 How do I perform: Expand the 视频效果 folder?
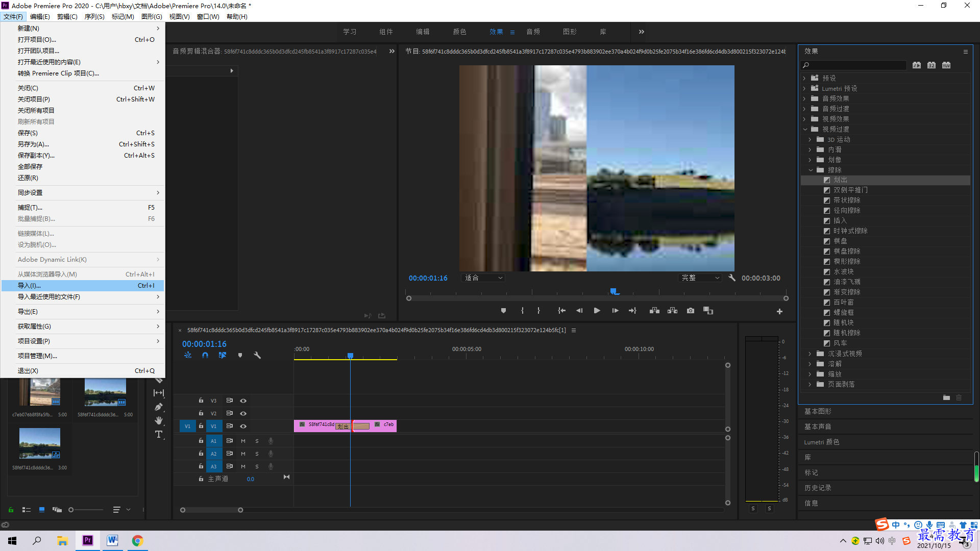click(x=805, y=119)
